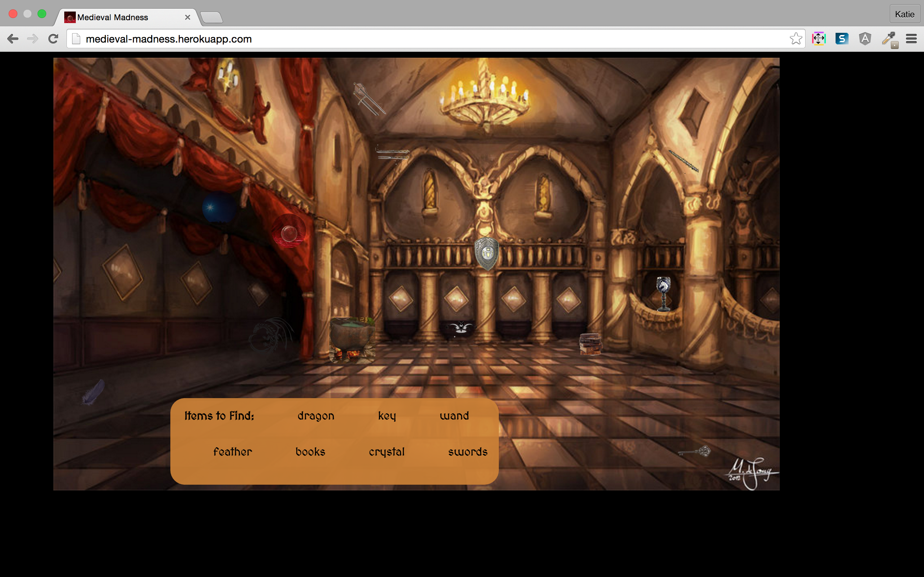The height and width of the screenshot is (577, 924).
Task: Click the silver shield on the balcony
Action: [487, 253]
